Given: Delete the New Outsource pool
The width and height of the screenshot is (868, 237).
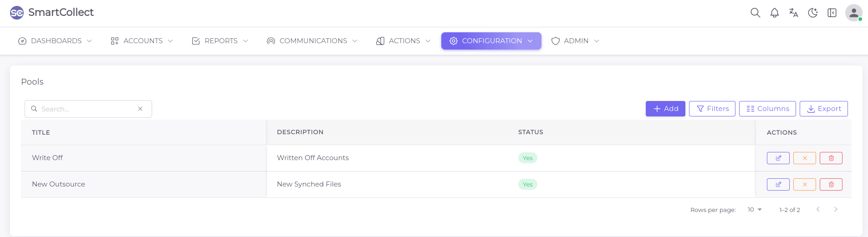Looking at the screenshot, I should click(x=831, y=184).
